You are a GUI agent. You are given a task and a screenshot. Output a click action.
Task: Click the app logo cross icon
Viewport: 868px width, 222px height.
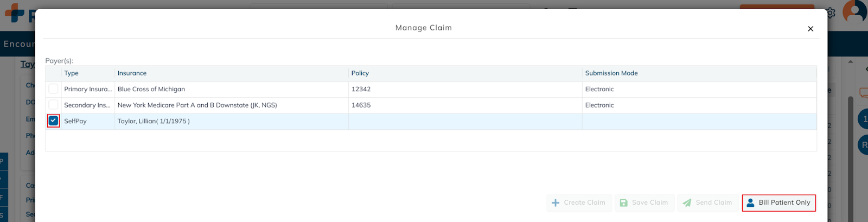pos(15,13)
